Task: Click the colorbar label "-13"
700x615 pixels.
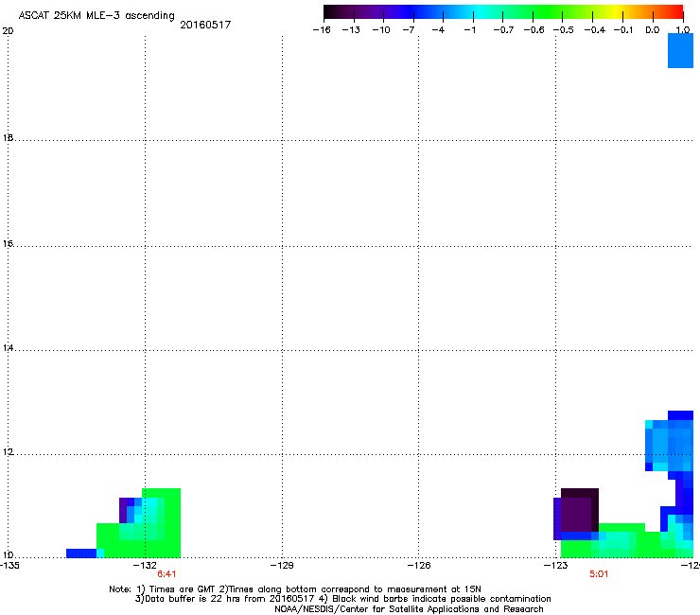Action: click(351, 30)
